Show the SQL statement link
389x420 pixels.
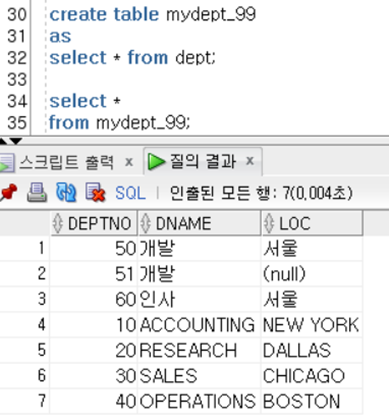click(130, 193)
